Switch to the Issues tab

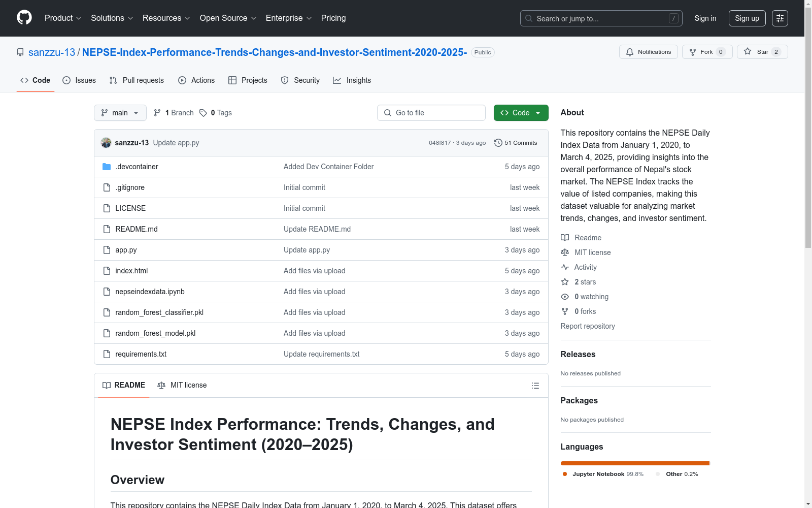pyautogui.click(x=79, y=80)
